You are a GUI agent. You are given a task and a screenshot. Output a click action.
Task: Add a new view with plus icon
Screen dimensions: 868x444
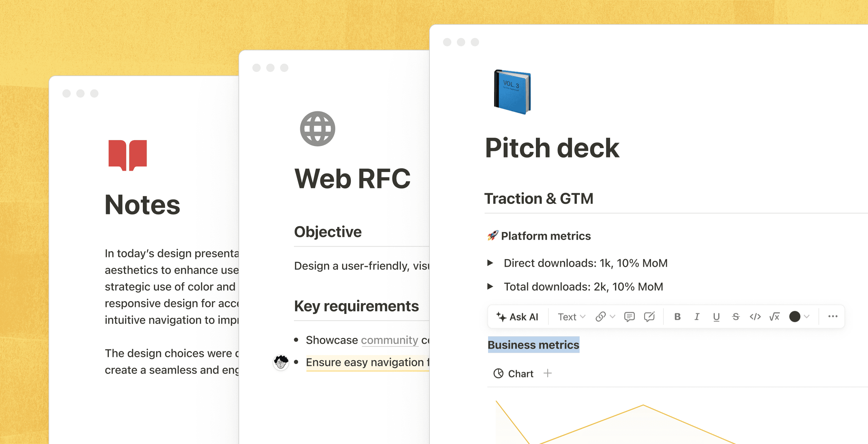coord(548,374)
